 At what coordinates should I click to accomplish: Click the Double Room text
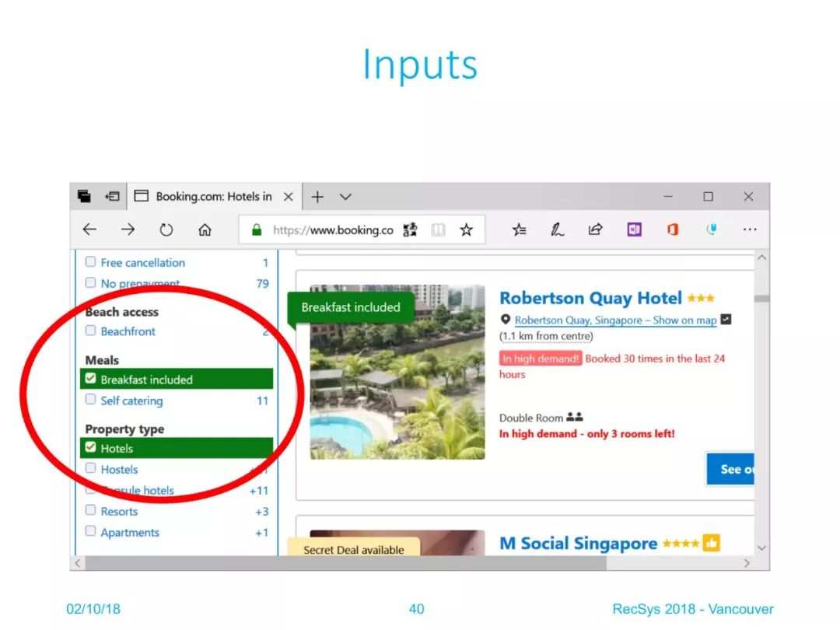(x=531, y=418)
